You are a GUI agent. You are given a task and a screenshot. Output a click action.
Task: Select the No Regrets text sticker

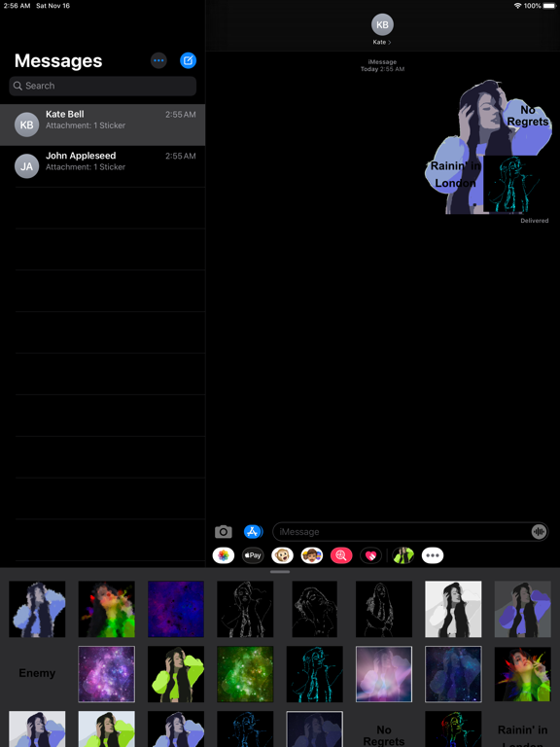click(384, 734)
